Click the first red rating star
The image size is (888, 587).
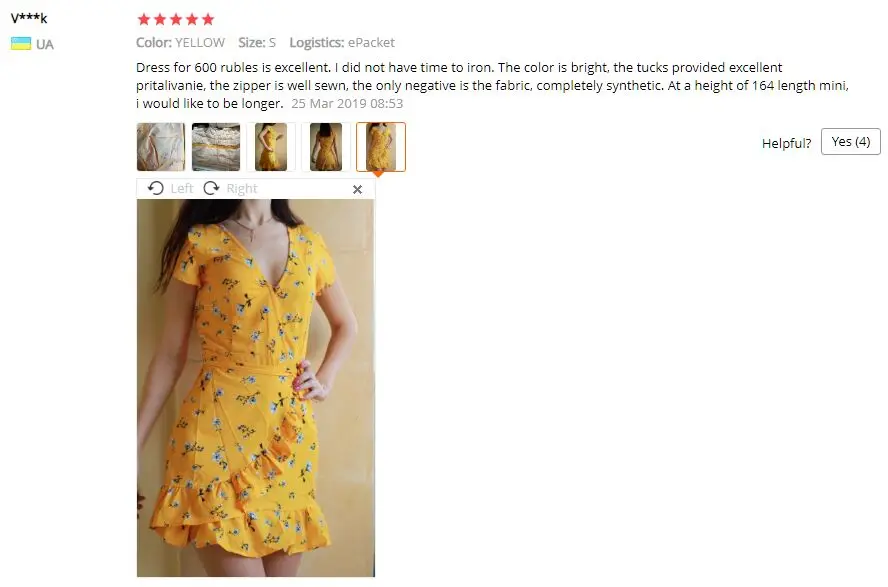pos(144,19)
